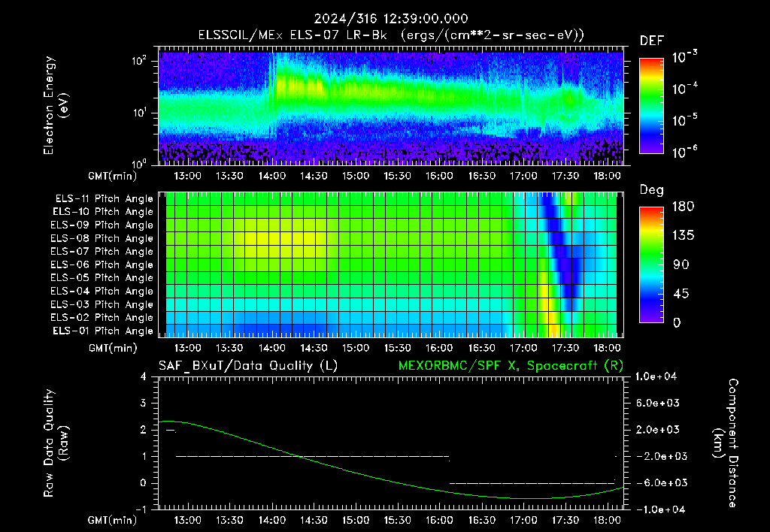Click the ELS-04 Pitch Angle label
The width and height of the screenshot is (770, 532).
tap(102, 291)
